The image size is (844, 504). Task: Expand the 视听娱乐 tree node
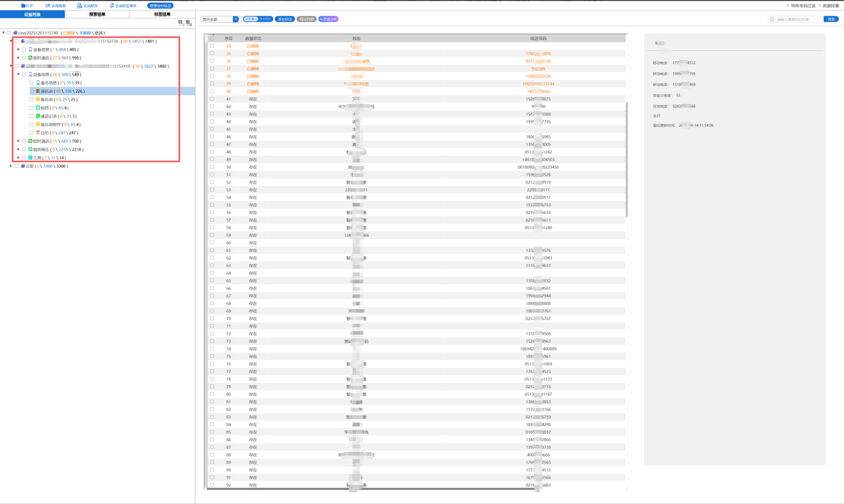click(x=18, y=149)
